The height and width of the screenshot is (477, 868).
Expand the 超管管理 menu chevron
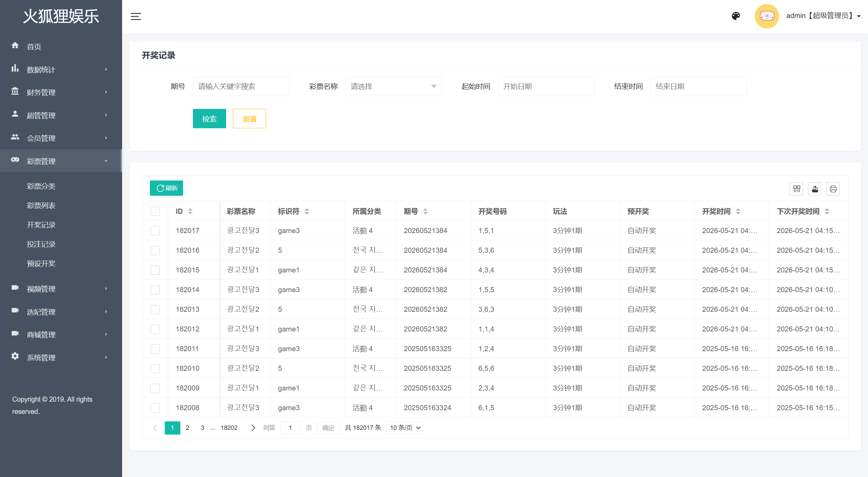[x=106, y=115]
